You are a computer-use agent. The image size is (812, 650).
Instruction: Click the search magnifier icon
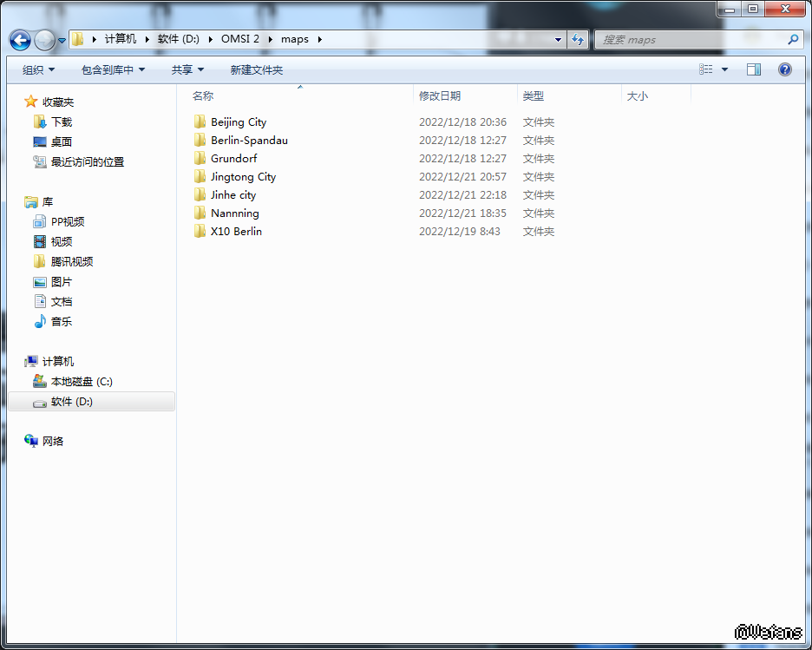pos(793,39)
